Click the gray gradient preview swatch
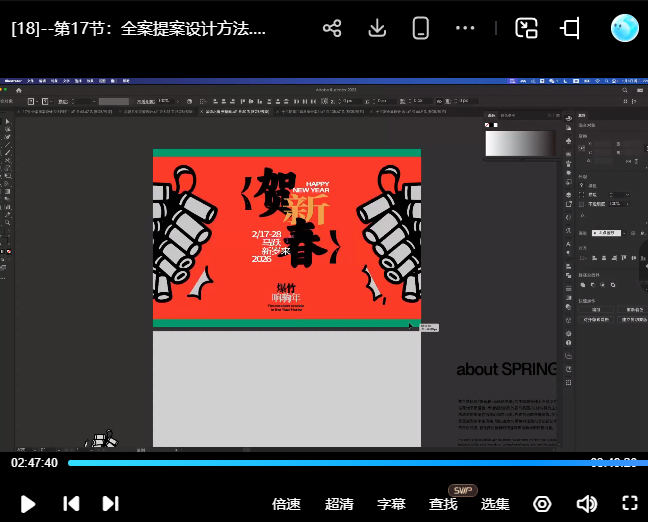 [x=517, y=143]
